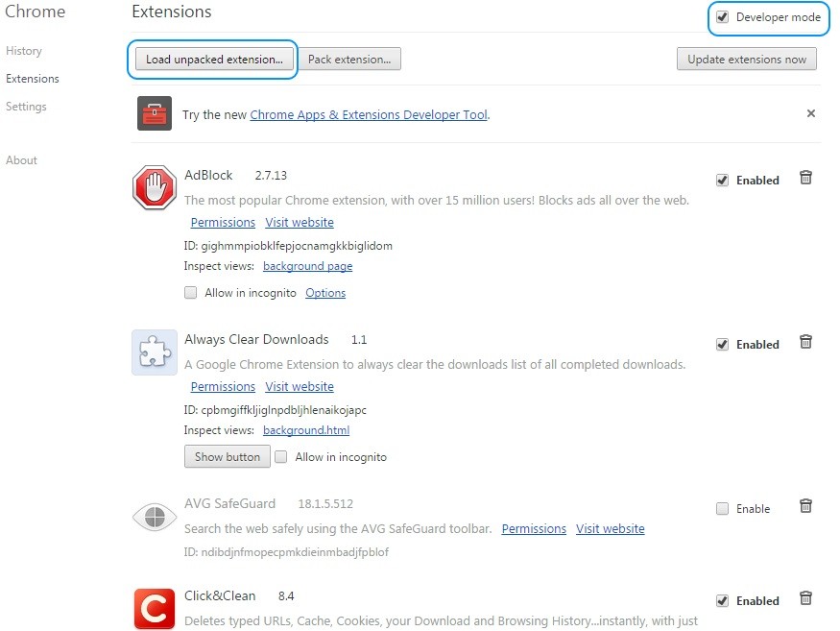Allow Always Clear Downloads in incognito

tap(280, 457)
